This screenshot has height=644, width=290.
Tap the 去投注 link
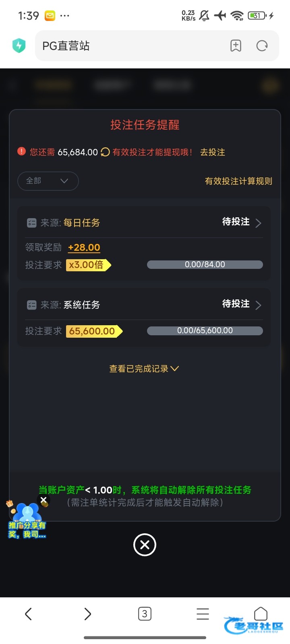[x=213, y=152]
